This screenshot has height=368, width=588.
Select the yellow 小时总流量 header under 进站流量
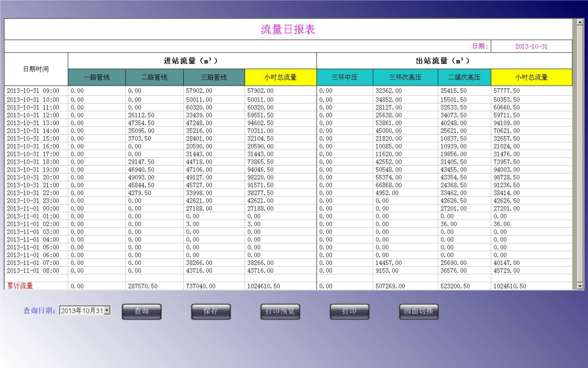tap(281, 77)
